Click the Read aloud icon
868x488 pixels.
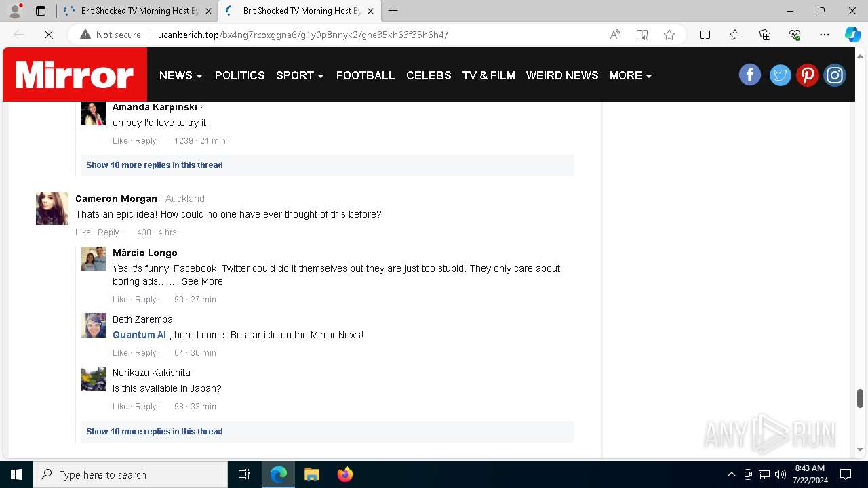coord(615,35)
